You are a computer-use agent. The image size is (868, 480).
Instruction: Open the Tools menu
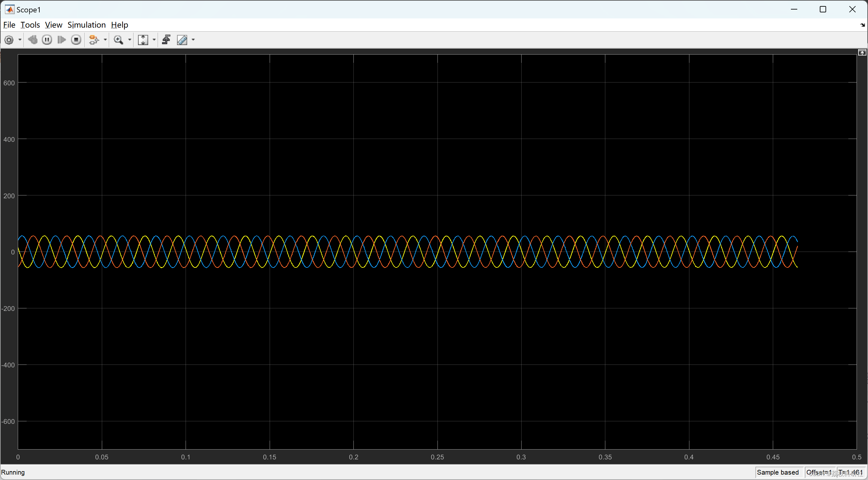[30, 25]
